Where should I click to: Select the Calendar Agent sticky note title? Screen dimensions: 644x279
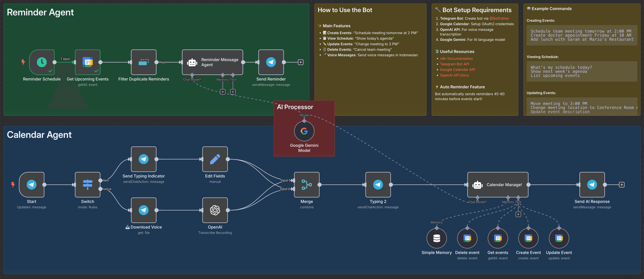39,135
